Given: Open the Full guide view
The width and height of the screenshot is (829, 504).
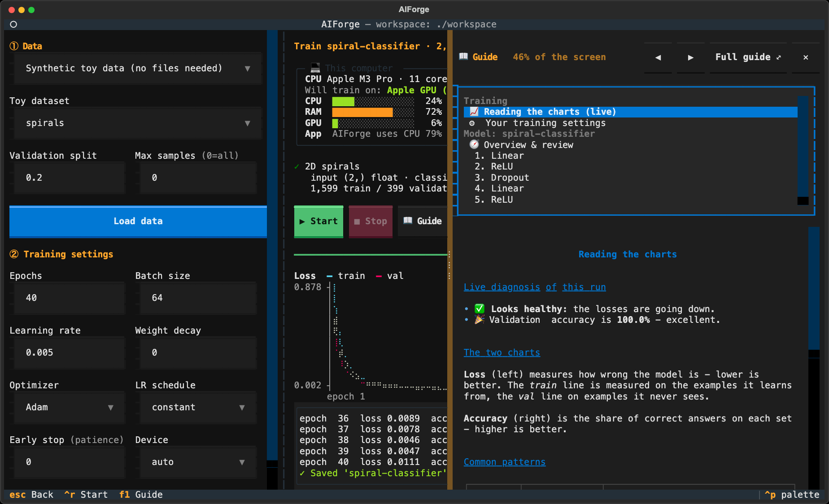Looking at the screenshot, I should coord(748,57).
